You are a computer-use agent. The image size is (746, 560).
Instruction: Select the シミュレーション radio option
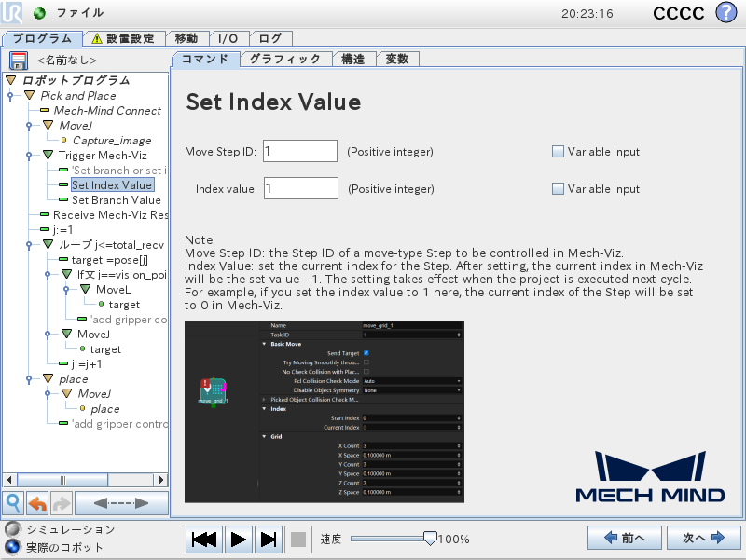click(x=13, y=529)
